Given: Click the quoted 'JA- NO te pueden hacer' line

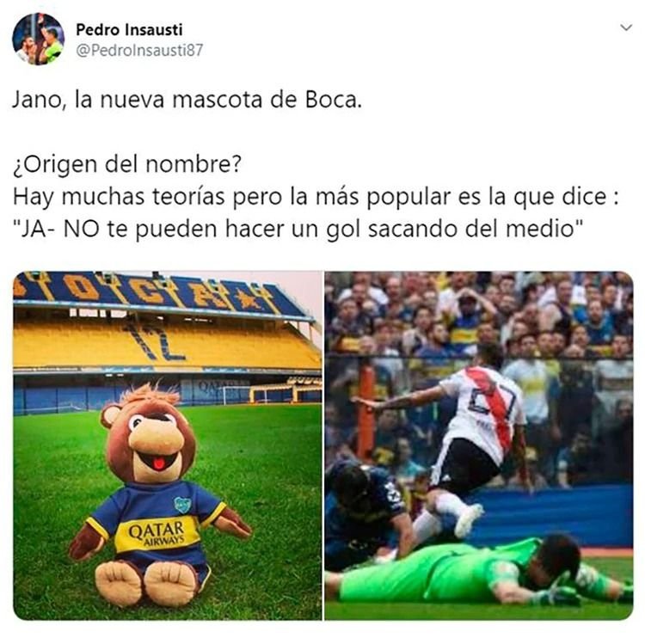Looking at the screenshot, I should [x=298, y=229].
